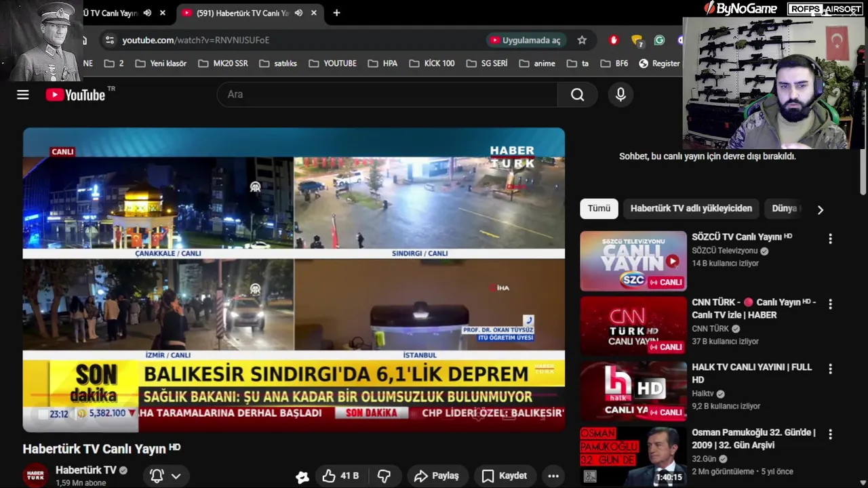Select the Dünya filter chip
The height and width of the screenshot is (488, 868).
click(x=785, y=209)
